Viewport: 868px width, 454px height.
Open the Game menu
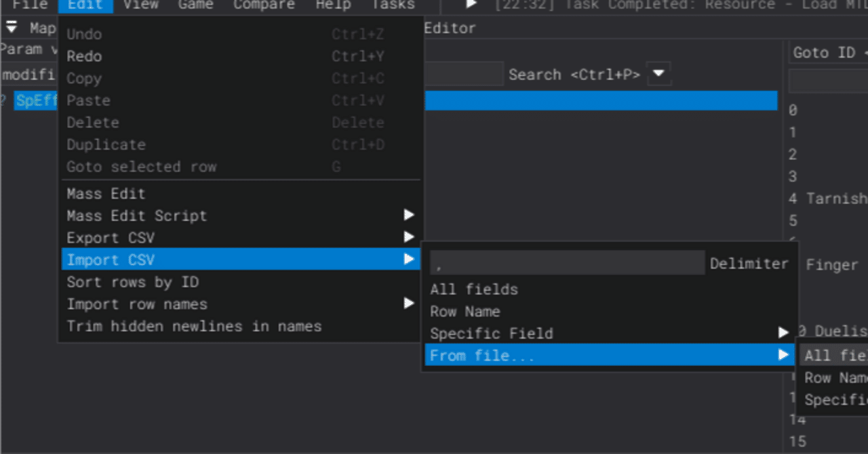(x=195, y=6)
